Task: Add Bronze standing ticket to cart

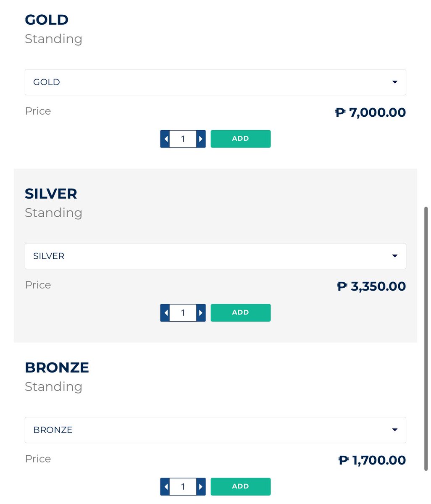Action: (240, 487)
